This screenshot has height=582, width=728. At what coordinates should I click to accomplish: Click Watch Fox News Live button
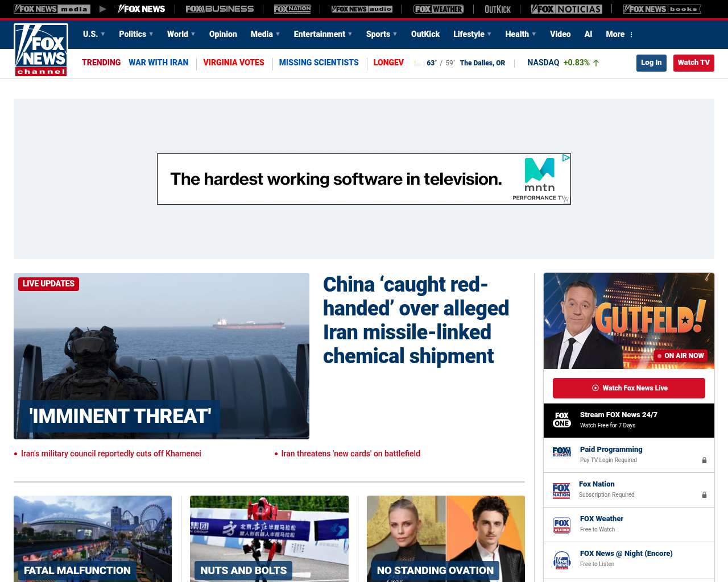629,388
